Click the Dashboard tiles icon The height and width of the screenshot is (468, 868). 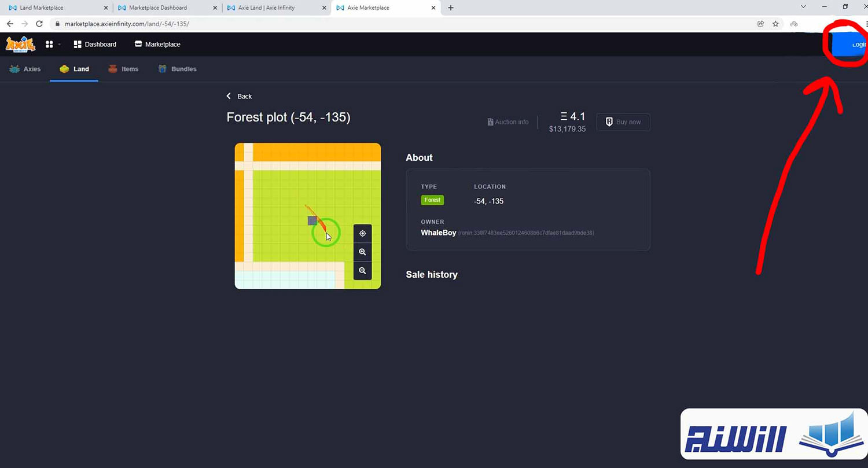[78, 44]
